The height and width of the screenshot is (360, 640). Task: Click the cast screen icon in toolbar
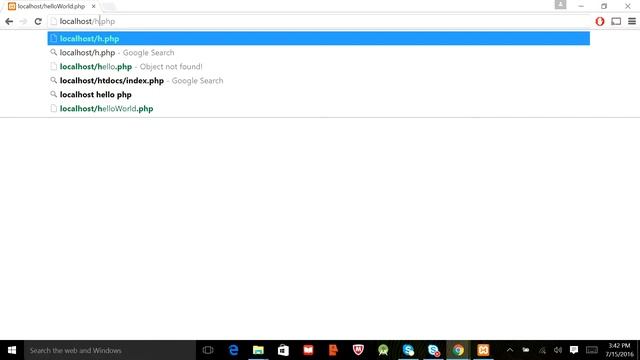pos(616,22)
